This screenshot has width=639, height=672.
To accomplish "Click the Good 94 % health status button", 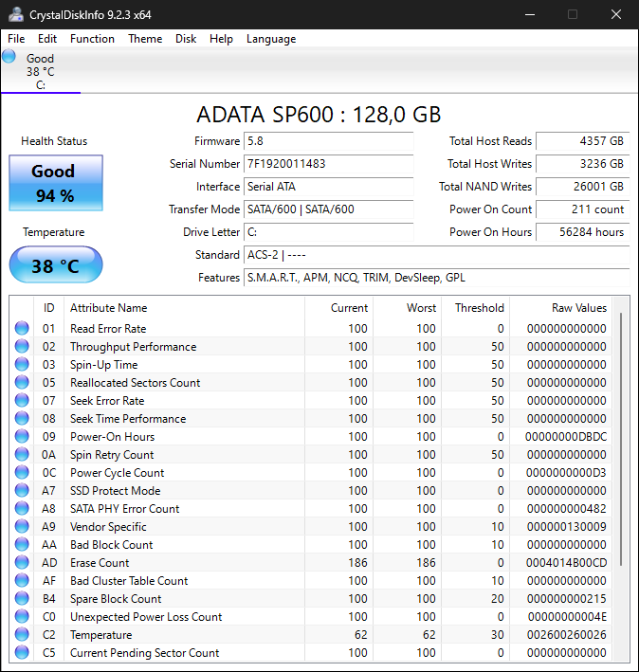I will [x=55, y=183].
